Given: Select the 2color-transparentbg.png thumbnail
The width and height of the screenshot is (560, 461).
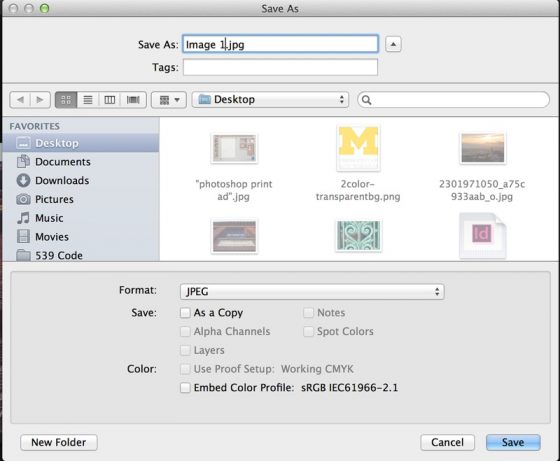Looking at the screenshot, I should pos(358,148).
